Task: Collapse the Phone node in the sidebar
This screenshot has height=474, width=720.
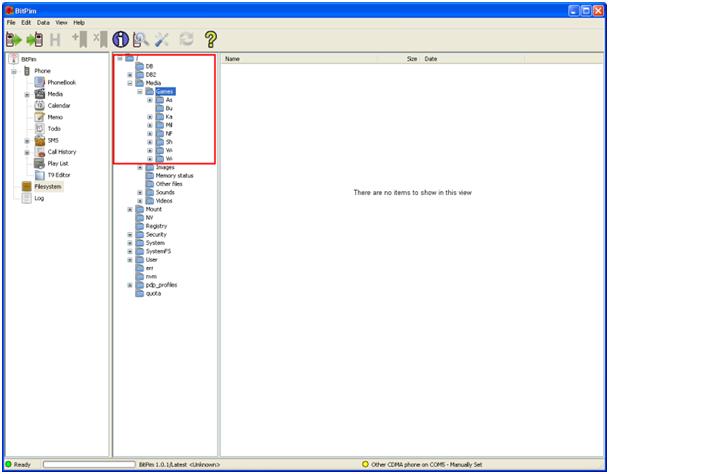Action: pos(14,71)
